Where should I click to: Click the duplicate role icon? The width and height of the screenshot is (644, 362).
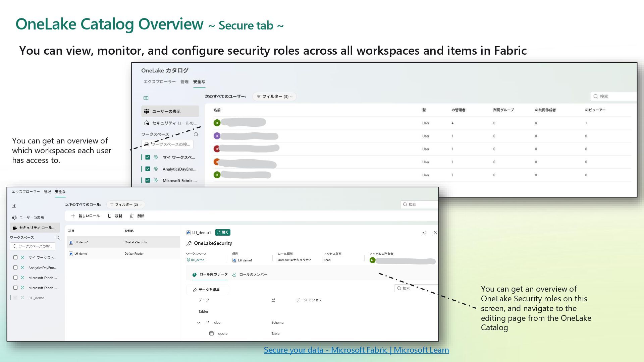[110, 216]
